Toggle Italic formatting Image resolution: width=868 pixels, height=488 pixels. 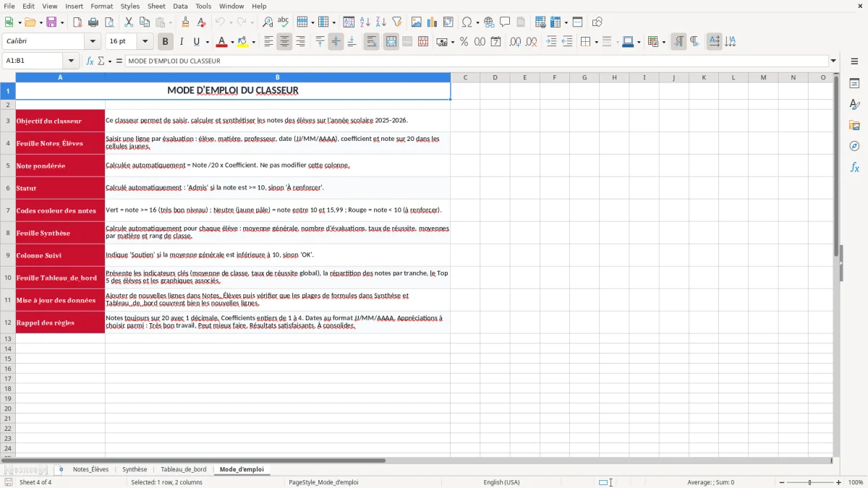[x=182, y=42]
